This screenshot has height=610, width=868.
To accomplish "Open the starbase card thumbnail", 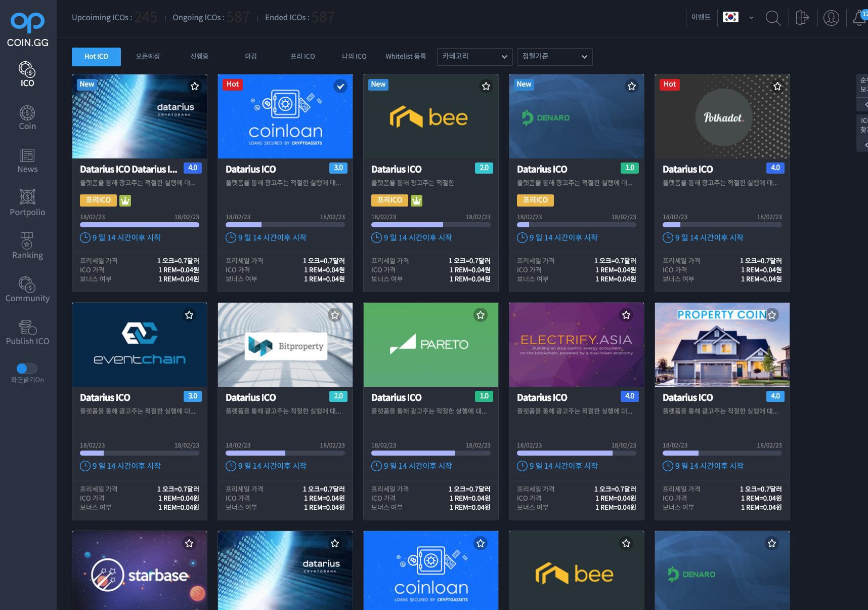I will tap(140, 571).
